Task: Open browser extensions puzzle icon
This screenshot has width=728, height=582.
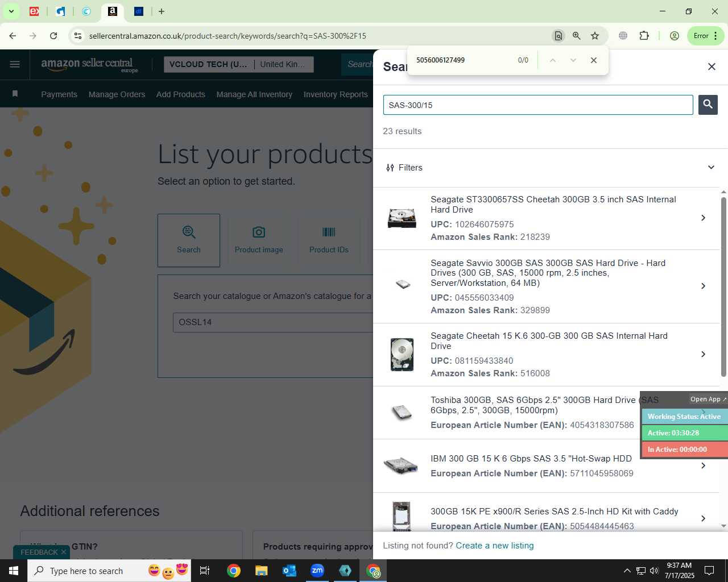Action: (644, 36)
